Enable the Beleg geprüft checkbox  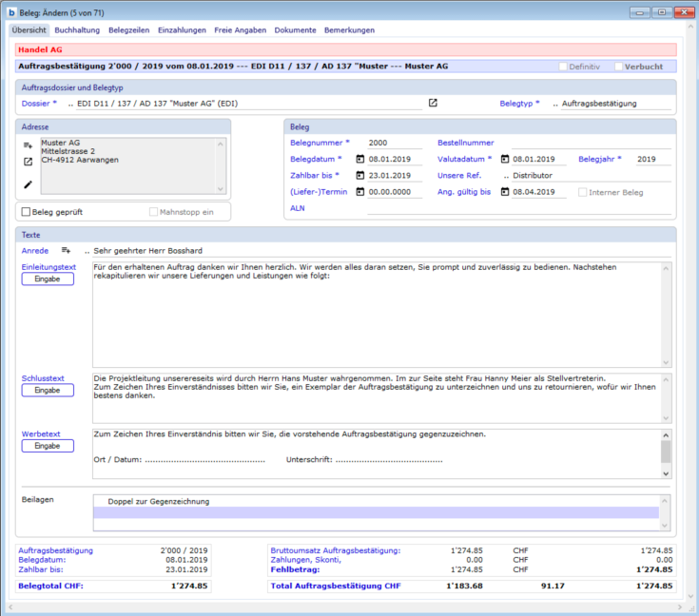point(26,212)
